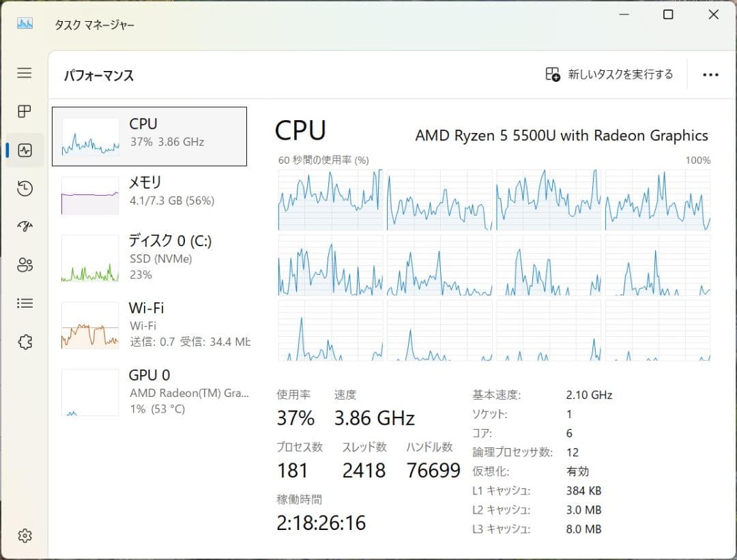Click a logical processor usage graph
Screen dimensions: 737x560
[330, 198]
